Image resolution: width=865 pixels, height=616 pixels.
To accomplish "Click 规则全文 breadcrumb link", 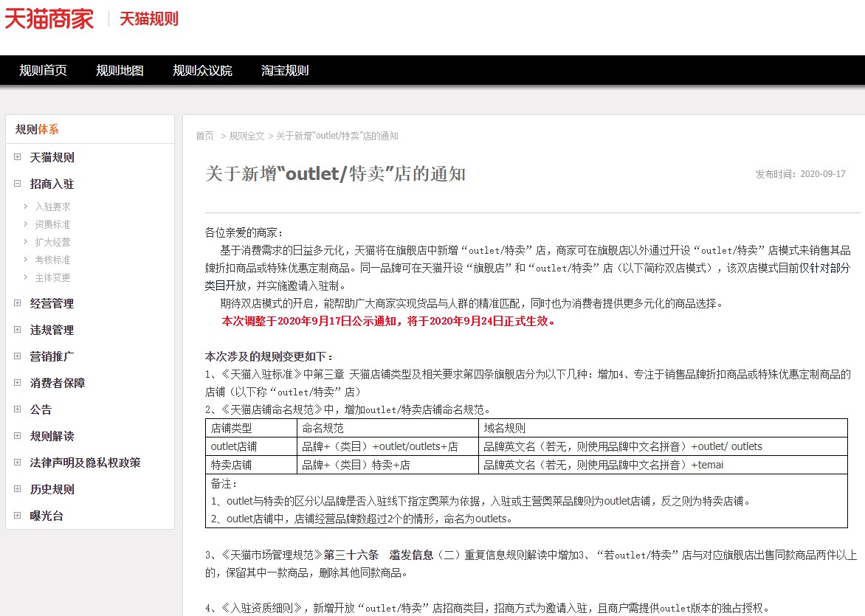I will coord(247,136).
